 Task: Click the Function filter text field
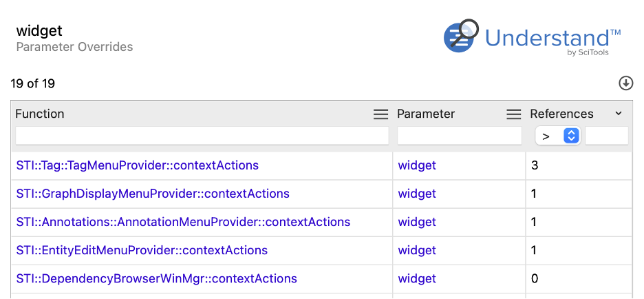[202, 136]
